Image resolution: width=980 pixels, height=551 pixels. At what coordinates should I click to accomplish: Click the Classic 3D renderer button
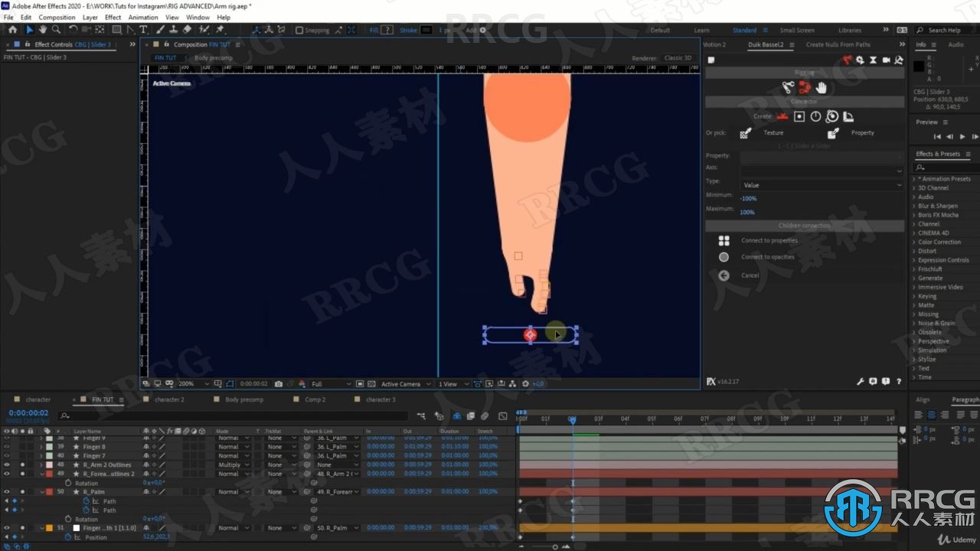(x=678, y=58)
